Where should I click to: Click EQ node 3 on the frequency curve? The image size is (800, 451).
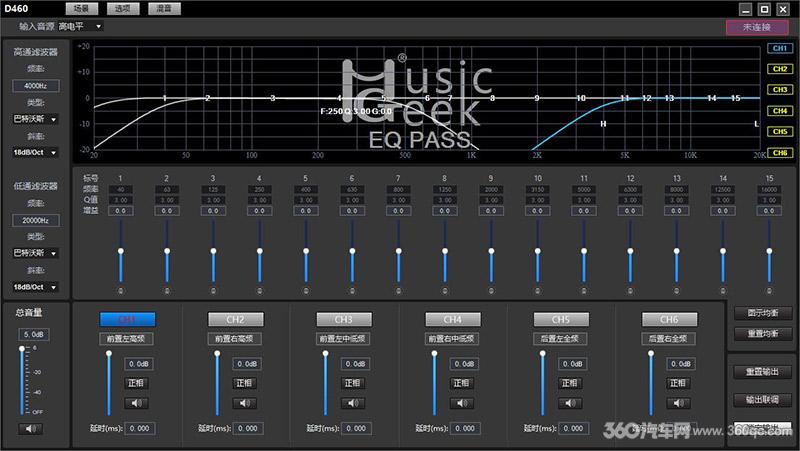273,98
